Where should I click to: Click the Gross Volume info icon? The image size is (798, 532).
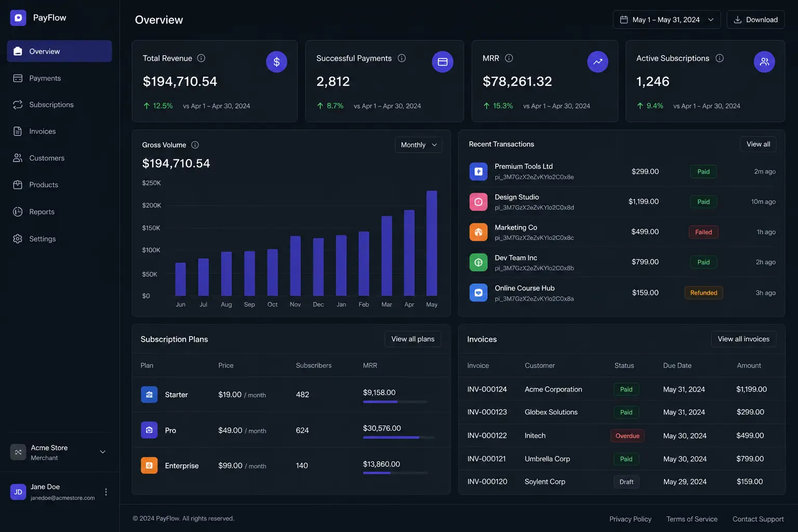[x=195, y=145]
